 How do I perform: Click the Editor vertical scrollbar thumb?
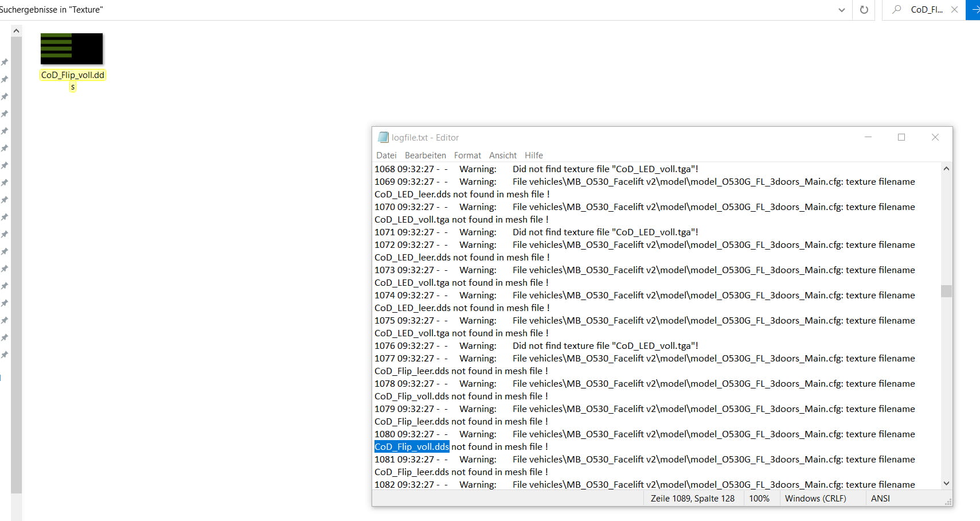[x=946, y=291]
